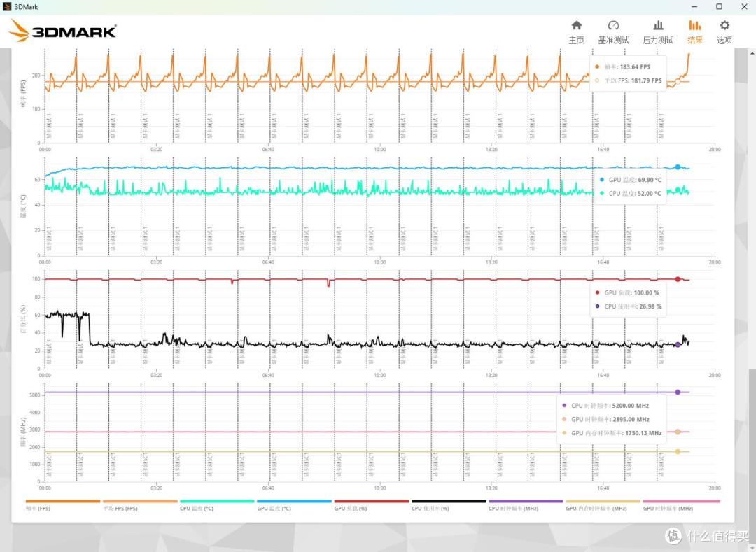The image size is (756, 552).
Task: Click the GPU 时钟频率 2895.00 MHz tooltip entry
Action: (605, 420)
